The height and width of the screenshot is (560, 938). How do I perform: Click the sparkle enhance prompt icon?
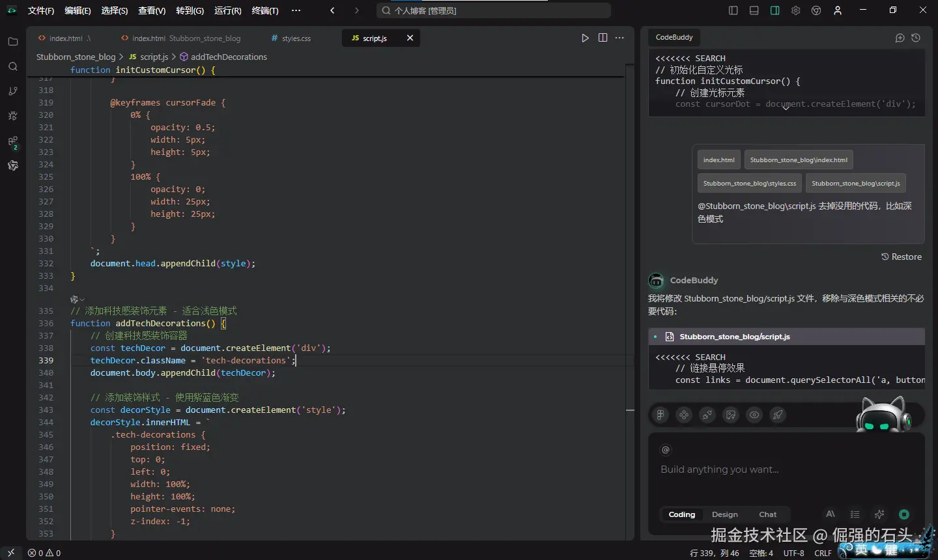(879, 514)
